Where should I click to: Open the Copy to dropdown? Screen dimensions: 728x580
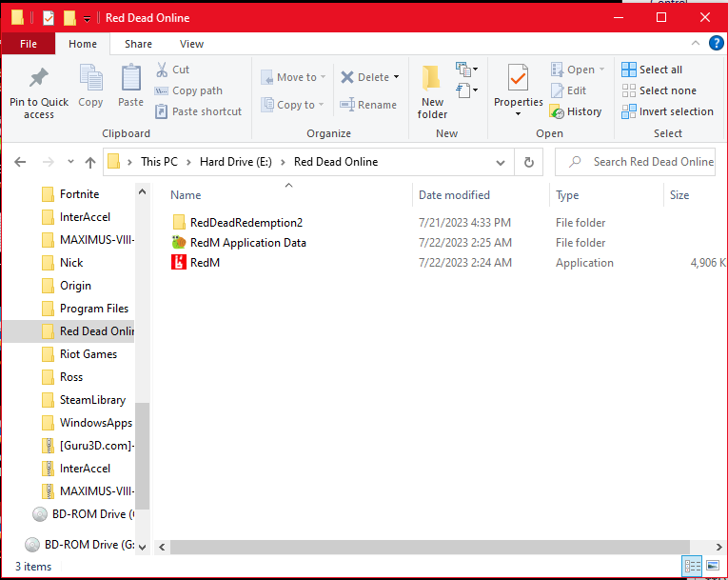point(292,105)
